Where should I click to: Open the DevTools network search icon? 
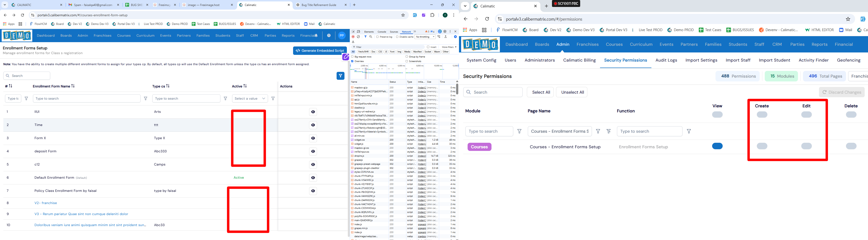pyautogui.click(x=371, y=37)
